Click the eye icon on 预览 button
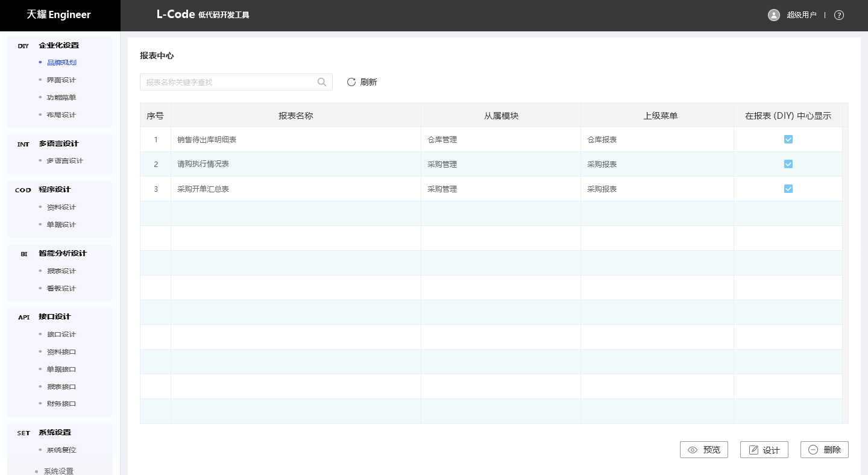Screen dimensions: 868x475 click(x=693, y=450)
